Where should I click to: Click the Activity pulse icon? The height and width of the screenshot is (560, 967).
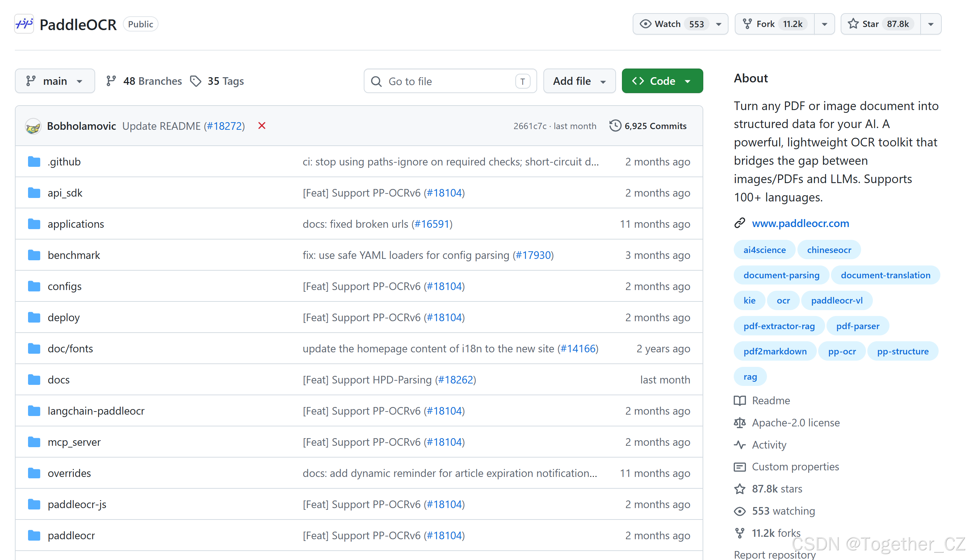740,445
